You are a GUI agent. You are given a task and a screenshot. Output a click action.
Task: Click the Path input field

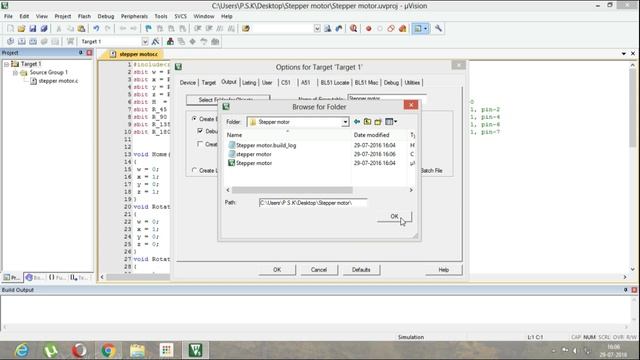point(313,203)
